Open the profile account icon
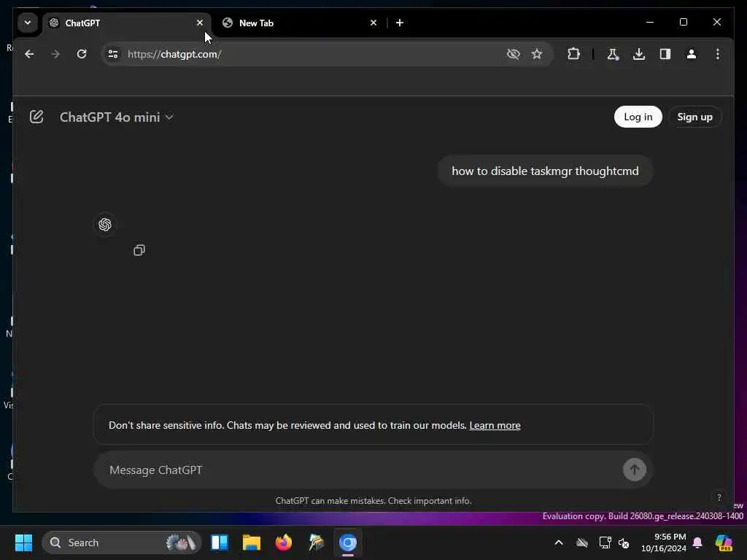Viewport: 747px width, 560px height. [692, 54]
